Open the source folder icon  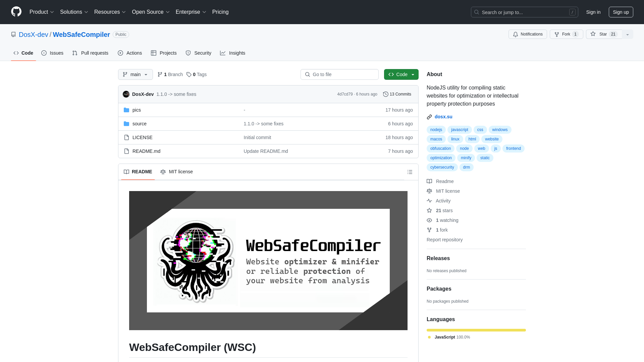126,124
